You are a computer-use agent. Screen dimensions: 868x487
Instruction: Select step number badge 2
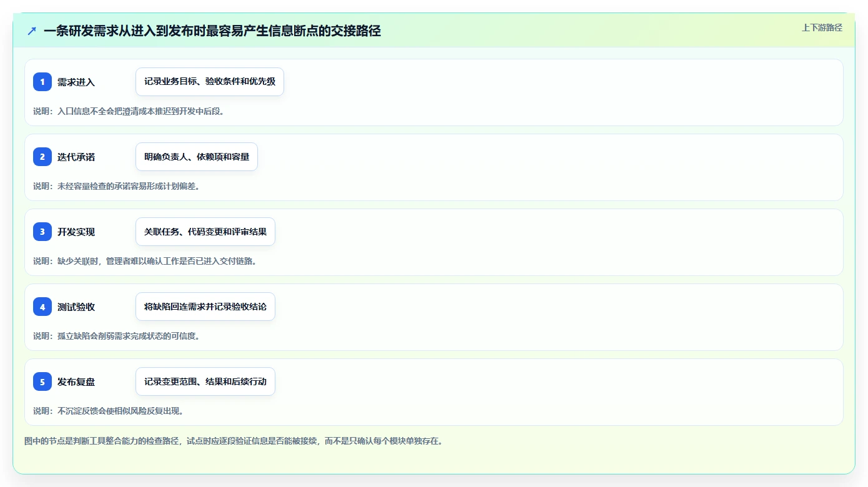pos(42,157)
